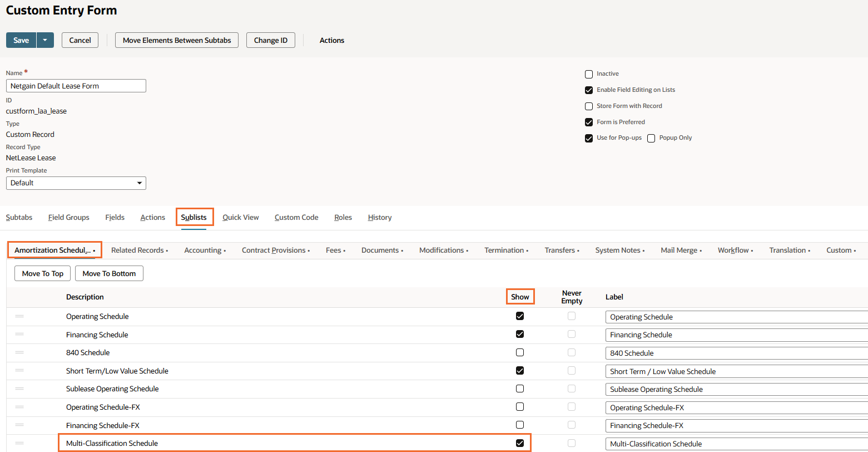
Task: Click drag handle icon for Operating Schedule row
Action: coord(19,316)
